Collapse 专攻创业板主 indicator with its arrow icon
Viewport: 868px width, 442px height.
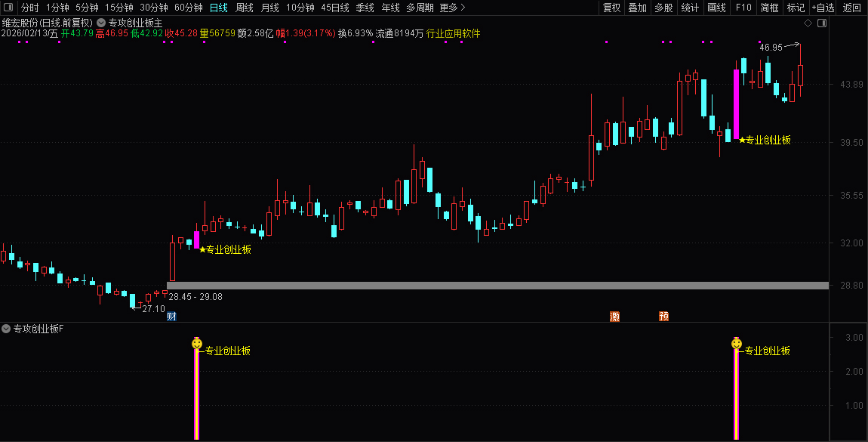pyautogui.click(x=100, y=23)
